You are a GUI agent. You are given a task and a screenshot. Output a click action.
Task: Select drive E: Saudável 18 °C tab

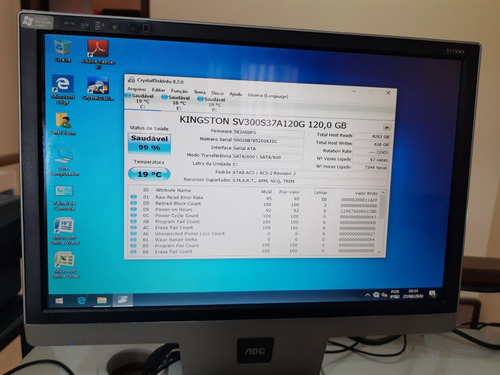176,103
